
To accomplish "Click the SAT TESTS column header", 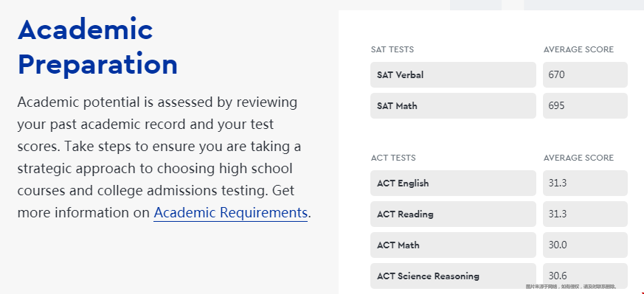I will point(392,49).
